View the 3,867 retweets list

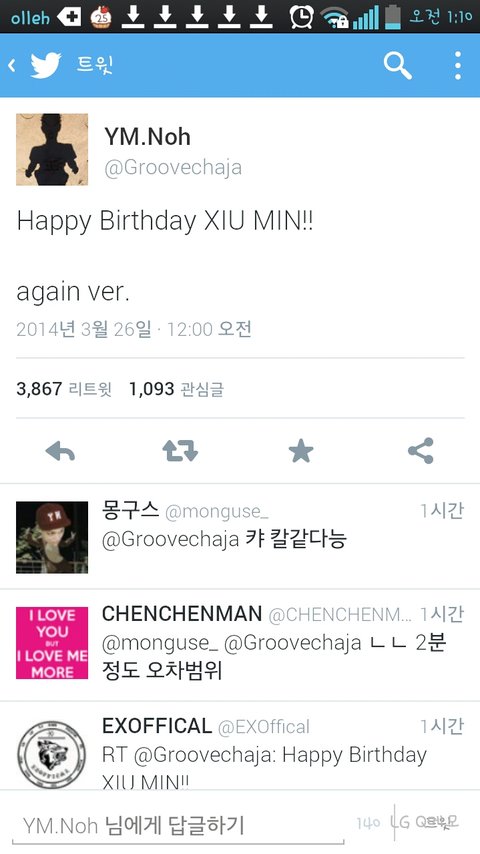[x=64, y=389]
